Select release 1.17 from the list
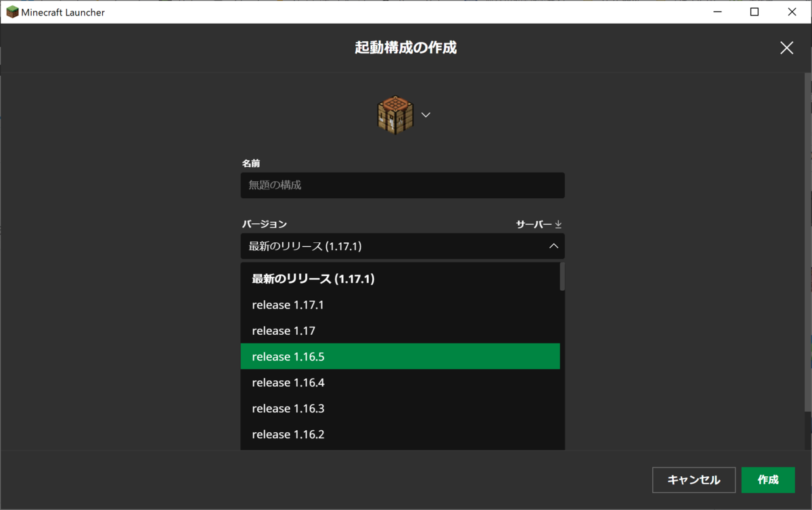Image resolution: width=812 pixels, height=510 pixels. (x=400, y=331)
